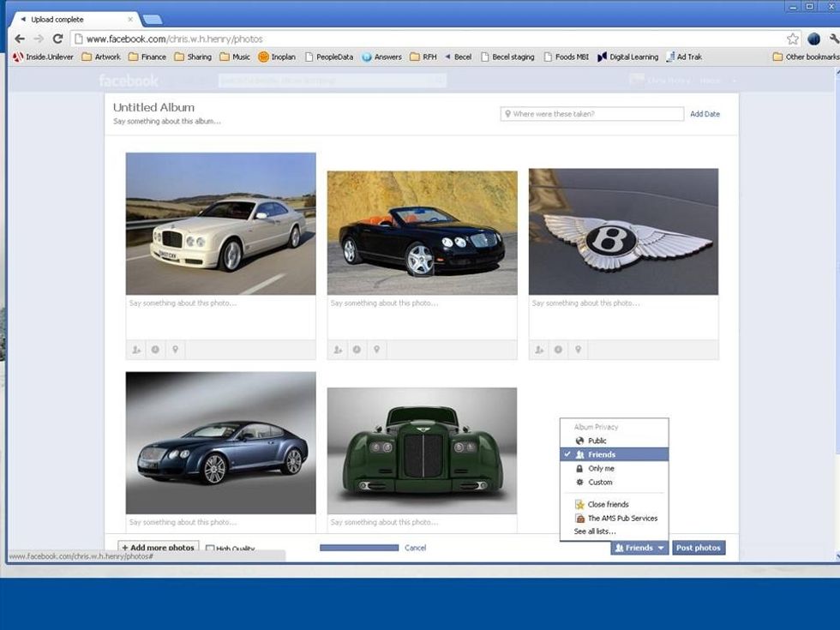Image resolution: width=840 pixels, height=630 pixels.
Task: Edit the Untitled Album title
Action: pos(153,107)
